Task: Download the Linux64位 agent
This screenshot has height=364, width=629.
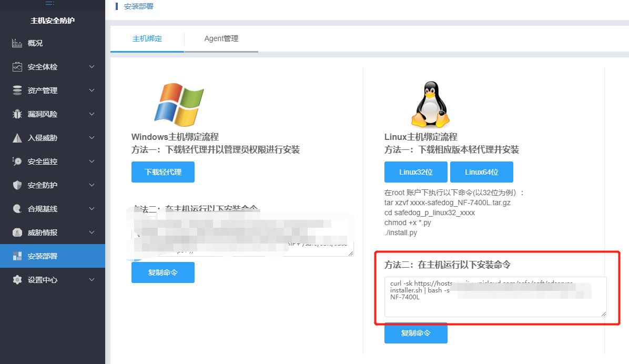Action: [482, 172]
